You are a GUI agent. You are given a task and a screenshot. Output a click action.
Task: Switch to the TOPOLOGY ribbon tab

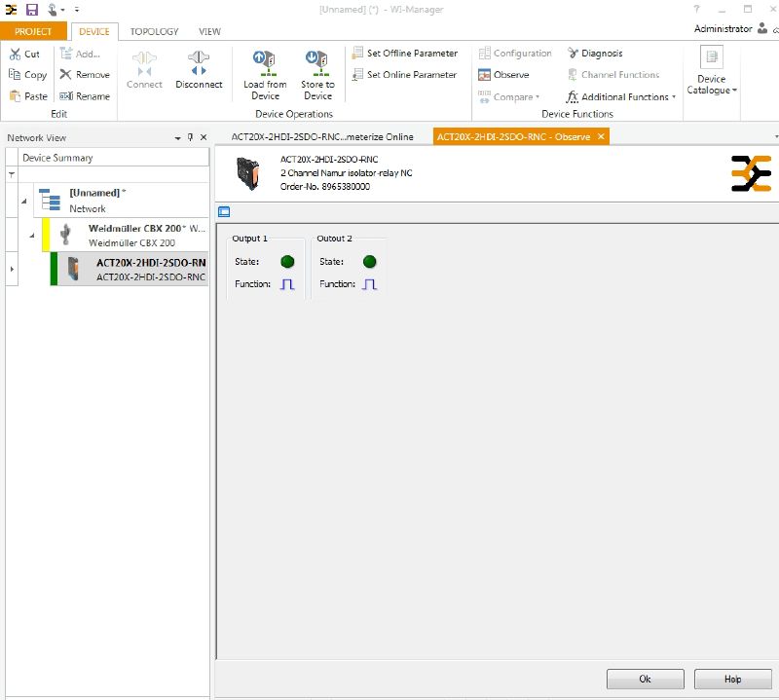click(x=155, y=31)
